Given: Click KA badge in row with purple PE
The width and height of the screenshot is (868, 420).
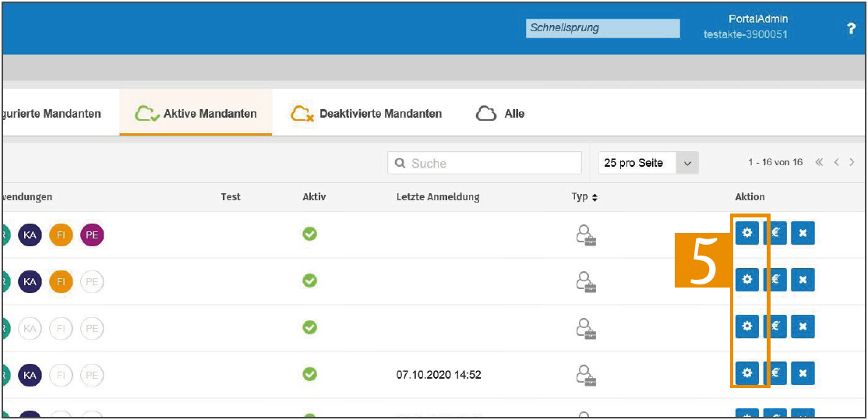Looking at the screenshot, I should pos(30,235).
